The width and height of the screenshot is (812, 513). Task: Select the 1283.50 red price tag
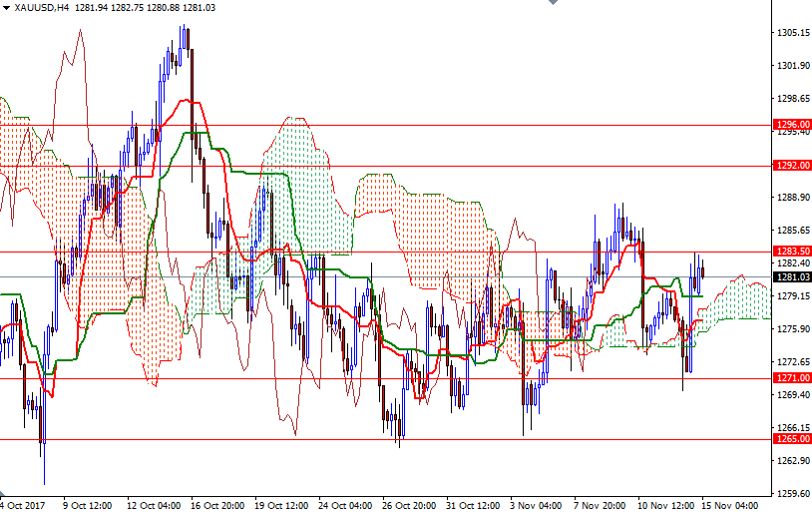(x=791, y=252)
